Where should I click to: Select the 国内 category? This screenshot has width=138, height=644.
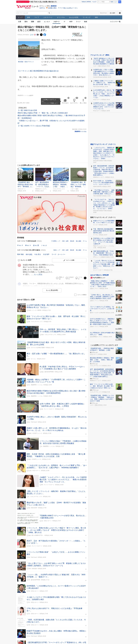[26, 22]
